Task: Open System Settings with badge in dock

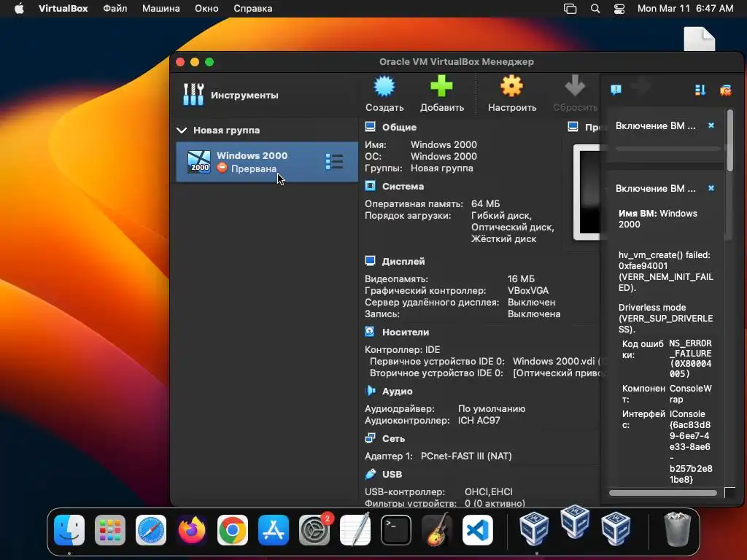Action: [314, 530]
